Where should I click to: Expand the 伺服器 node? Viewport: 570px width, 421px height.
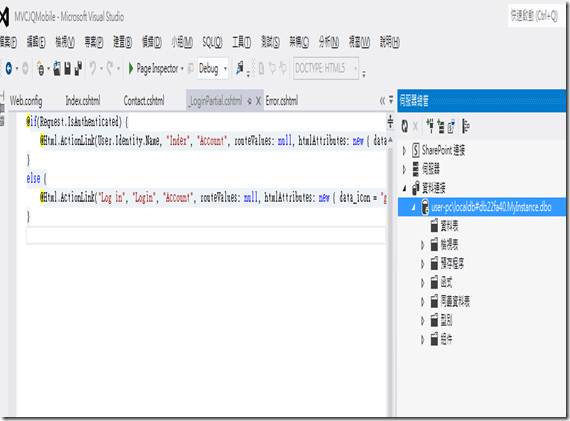[x=404, y=169]
